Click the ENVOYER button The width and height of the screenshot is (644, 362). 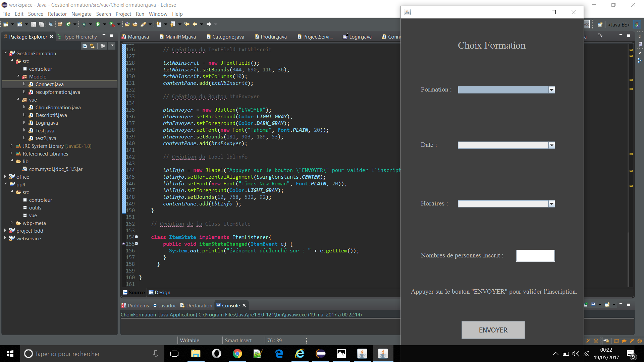coord(493,330)
